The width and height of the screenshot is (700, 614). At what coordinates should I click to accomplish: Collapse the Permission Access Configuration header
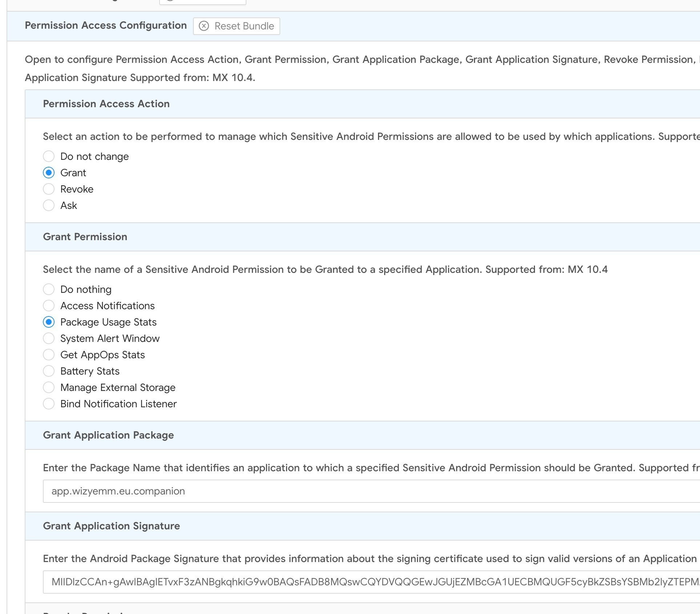tap(105, 25)
